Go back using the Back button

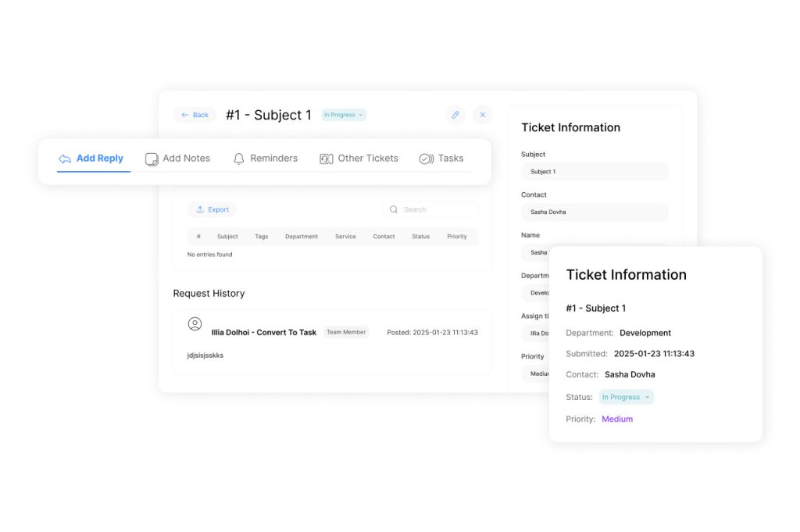[x=195, y=115]
